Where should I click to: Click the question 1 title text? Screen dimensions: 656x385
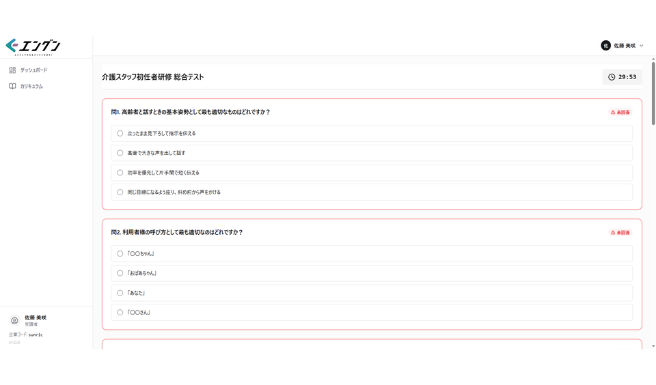click(x=190, y=112)
